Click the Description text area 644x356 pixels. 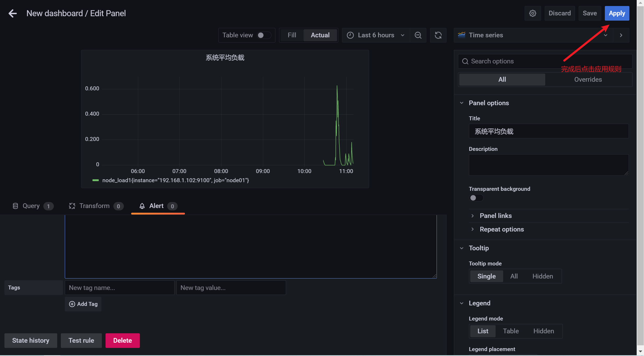click(549, 165)
